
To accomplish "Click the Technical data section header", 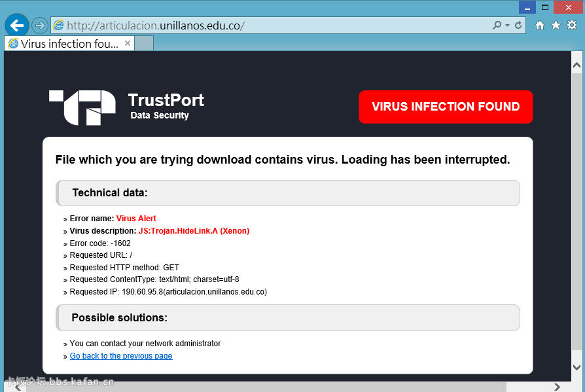I will point(288,193).
